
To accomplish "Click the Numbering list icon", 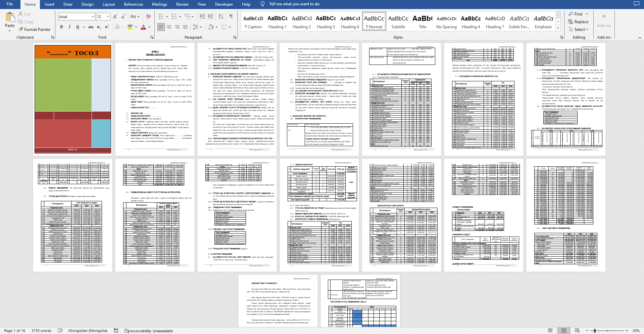I will (174, 16).
